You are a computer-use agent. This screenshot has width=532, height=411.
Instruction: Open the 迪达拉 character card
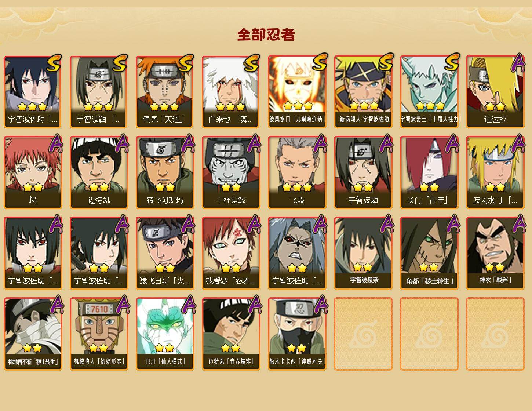[495, 92]
